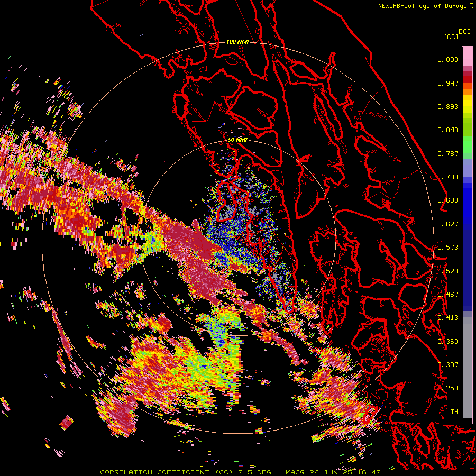Select the 0.360 color scale value
Image resolution: width=476 pixels, height=476 pixels.
click(448, 341)
